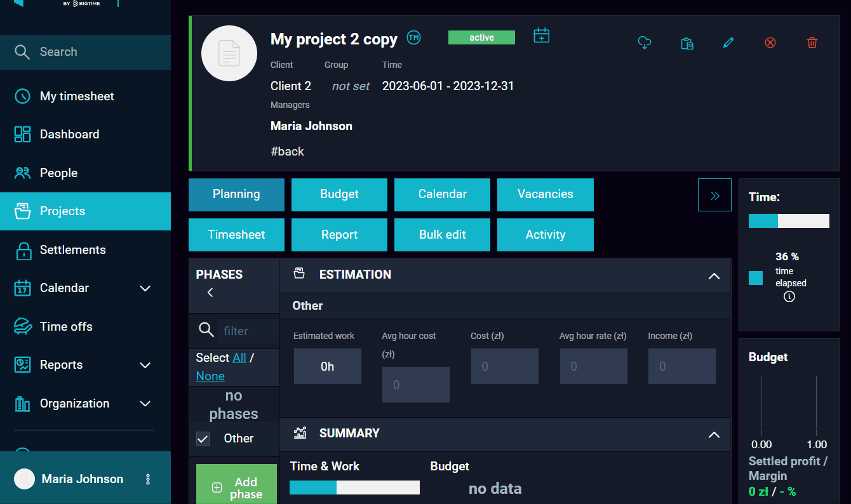Open the People sidebar item
The height and width of the screenshot is (504, 851).
coord(85,173)
